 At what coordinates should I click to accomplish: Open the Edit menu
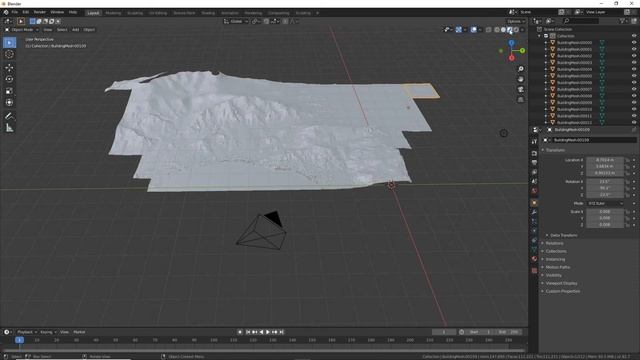tap(26, 13)
